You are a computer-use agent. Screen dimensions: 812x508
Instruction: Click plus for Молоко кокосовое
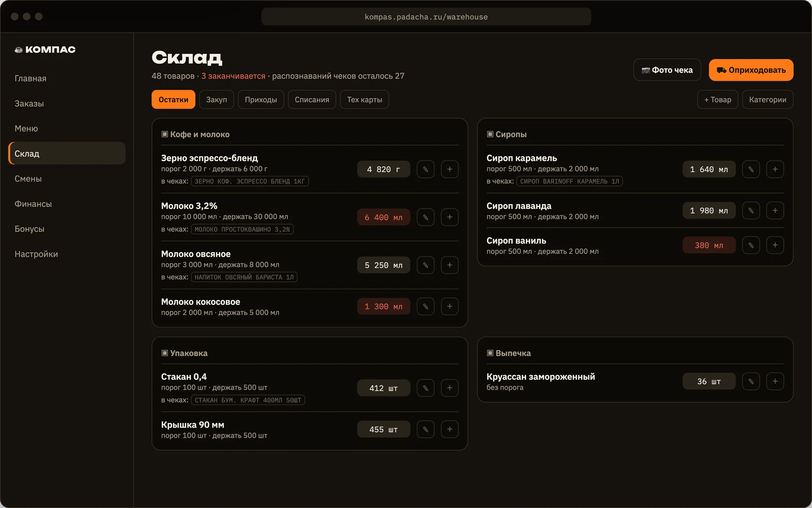pos(450,306)
